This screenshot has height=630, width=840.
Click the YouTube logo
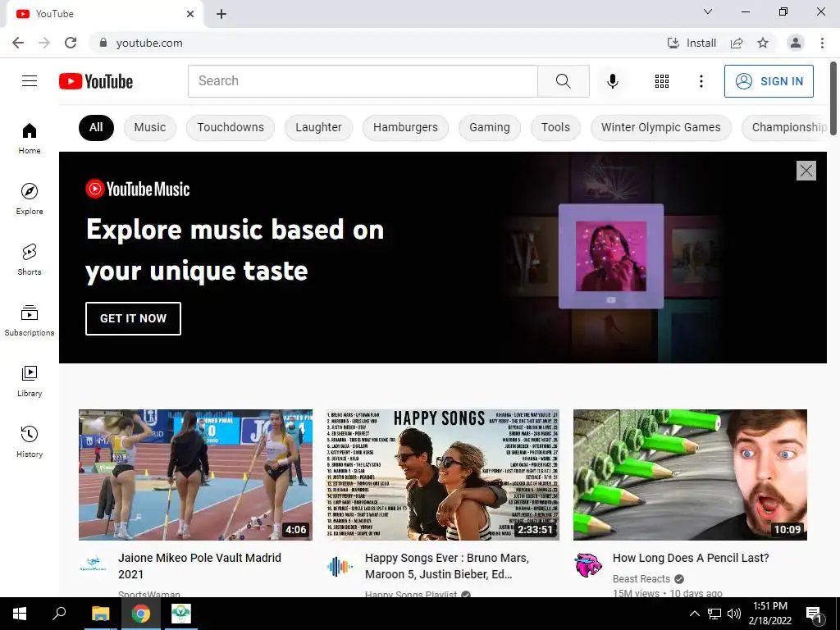click(x=96, y=81)
